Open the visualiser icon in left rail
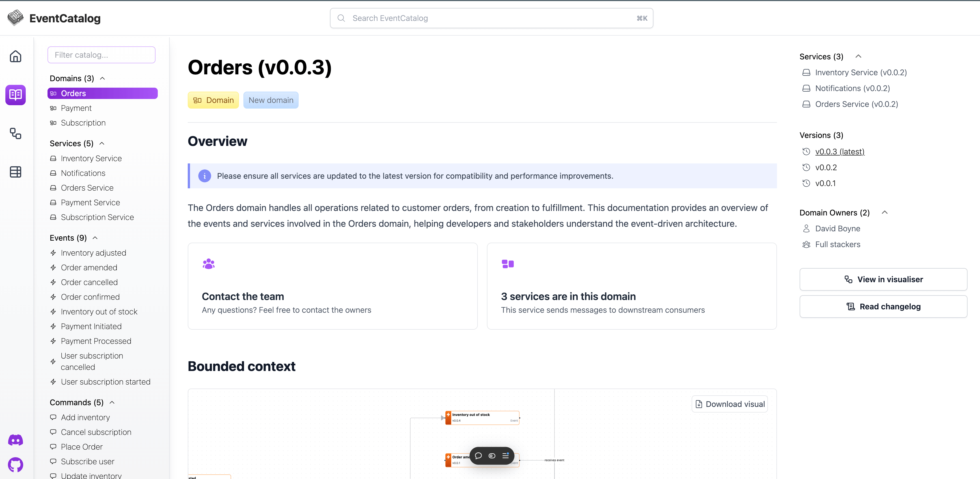 point(16,133)
